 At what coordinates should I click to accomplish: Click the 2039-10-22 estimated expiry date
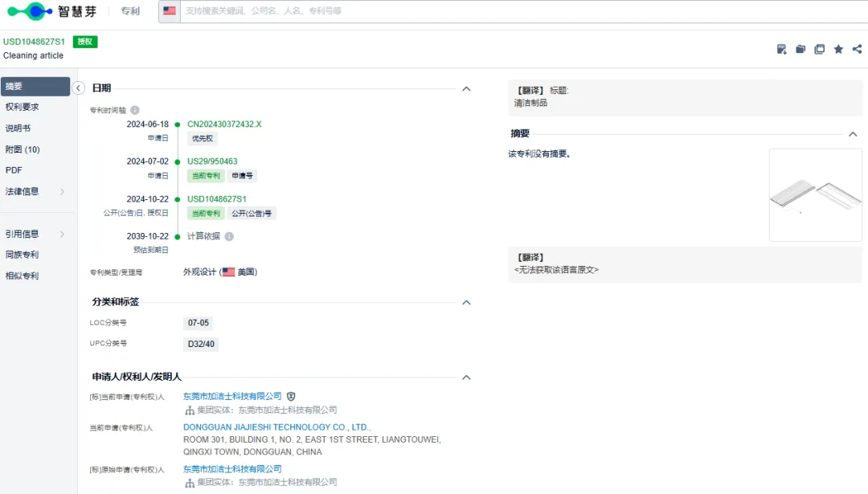pos(147,236)
